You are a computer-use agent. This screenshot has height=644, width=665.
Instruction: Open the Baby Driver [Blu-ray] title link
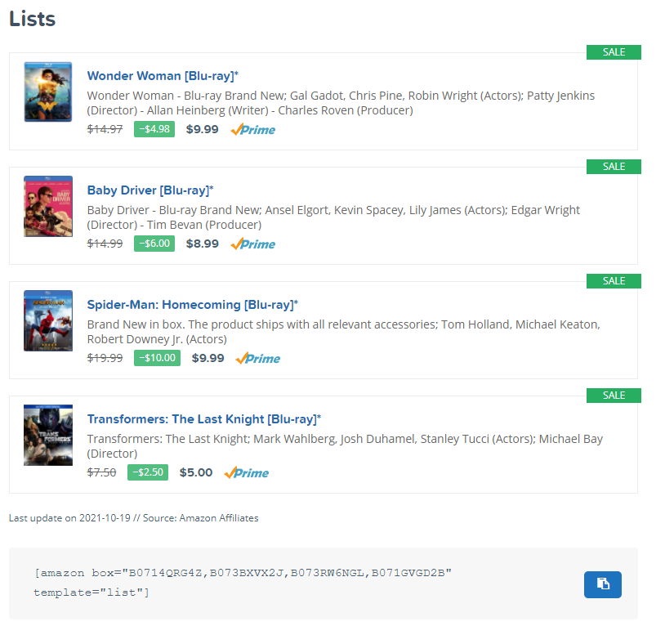click(x=150, y=190)
